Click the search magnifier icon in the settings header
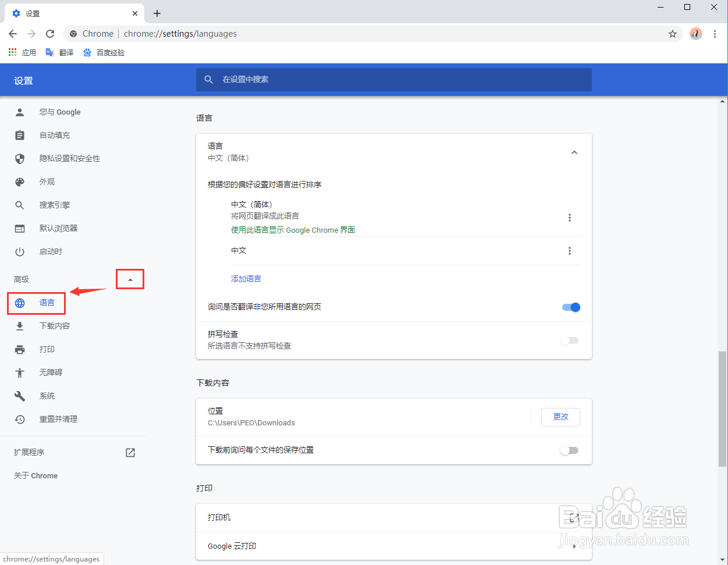 pos(209,80)
